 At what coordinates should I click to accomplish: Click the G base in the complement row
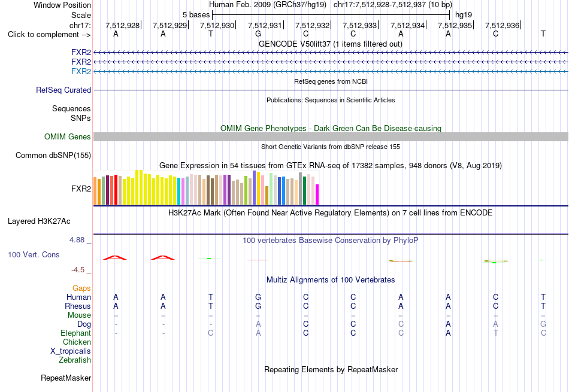[258, 34]
